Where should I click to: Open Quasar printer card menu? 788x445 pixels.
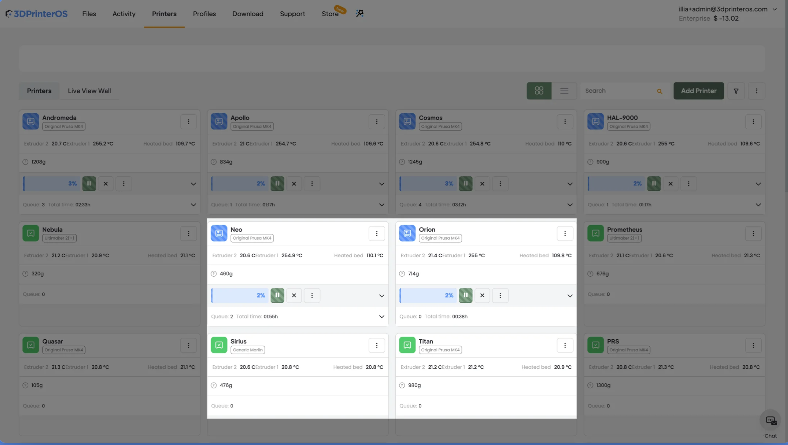pyautogui.click(x=188, y=345)
